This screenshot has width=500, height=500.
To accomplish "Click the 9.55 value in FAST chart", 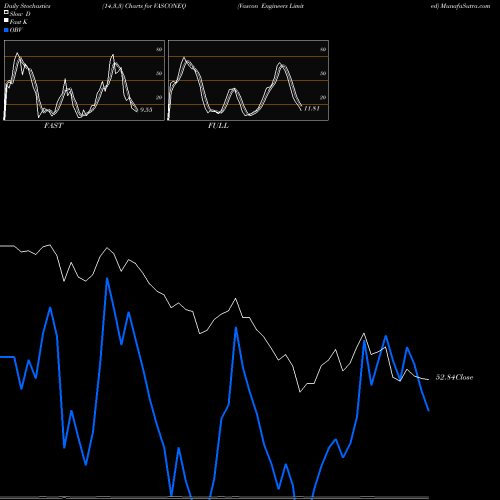I will [146, 110].
